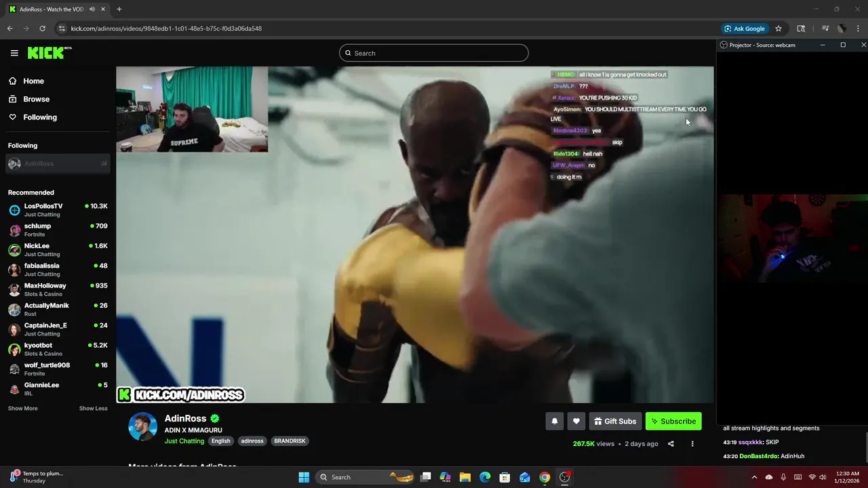Open GiannieLee recommended channel

[58, 389]
